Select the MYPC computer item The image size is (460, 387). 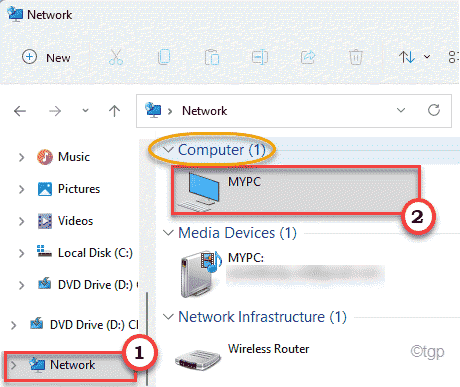point(296,190)
